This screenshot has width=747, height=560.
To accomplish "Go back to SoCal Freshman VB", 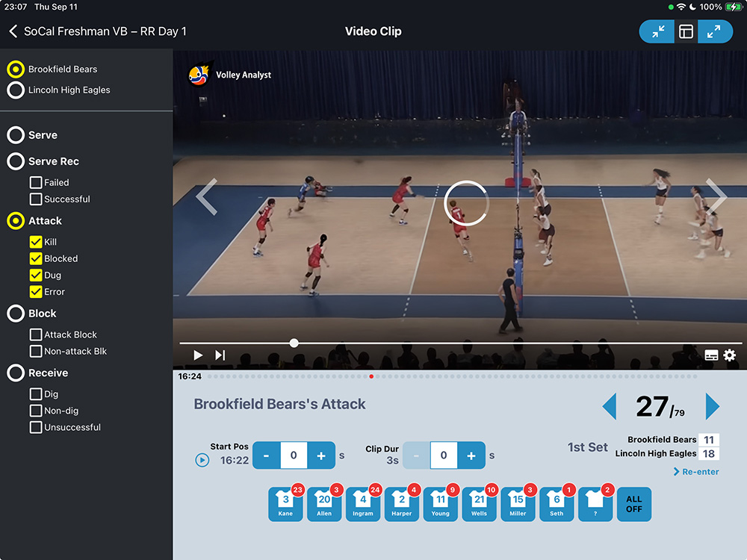I will point(13,31).
